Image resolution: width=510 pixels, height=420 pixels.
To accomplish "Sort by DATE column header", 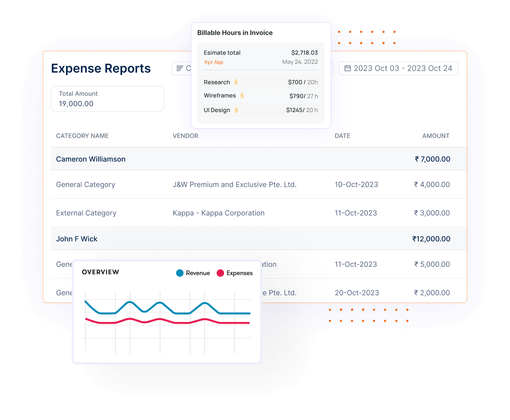I will click(x=342, y=136).
